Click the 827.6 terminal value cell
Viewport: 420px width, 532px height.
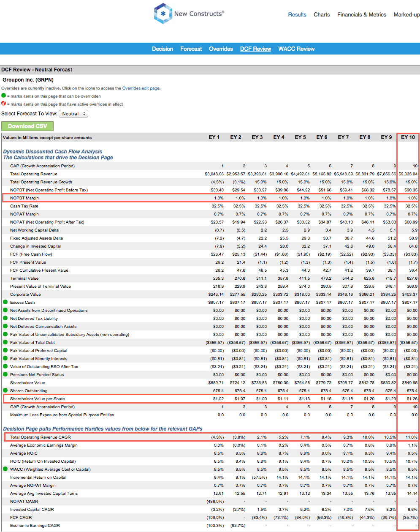pos(412,278)
